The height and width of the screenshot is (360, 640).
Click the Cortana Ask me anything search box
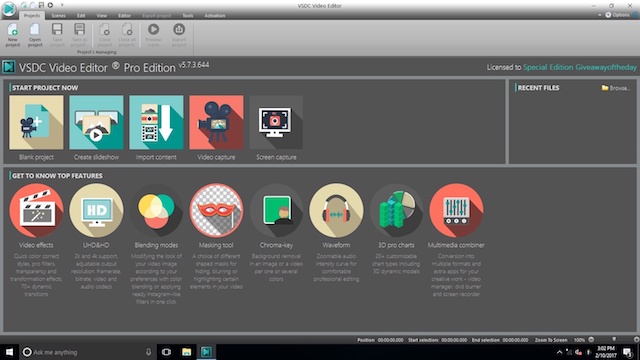(x=88, y=352)
